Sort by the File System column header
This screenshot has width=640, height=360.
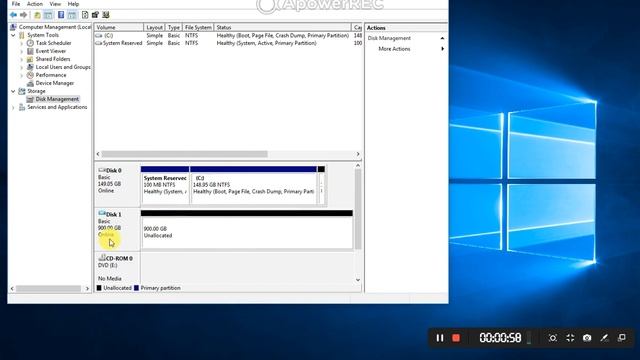[198, 27]
